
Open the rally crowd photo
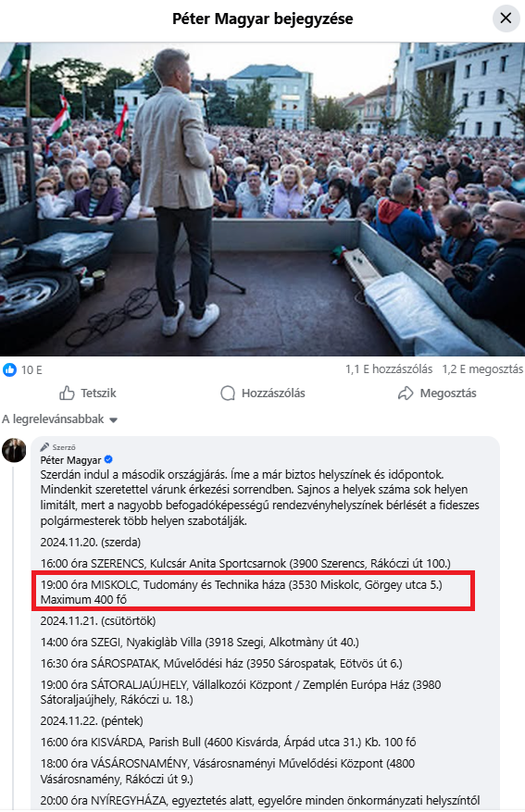[263, 199]
